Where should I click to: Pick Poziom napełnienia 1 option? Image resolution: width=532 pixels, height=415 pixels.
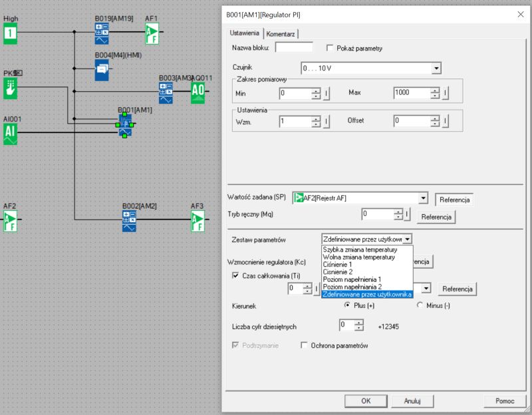coord(367,279)
